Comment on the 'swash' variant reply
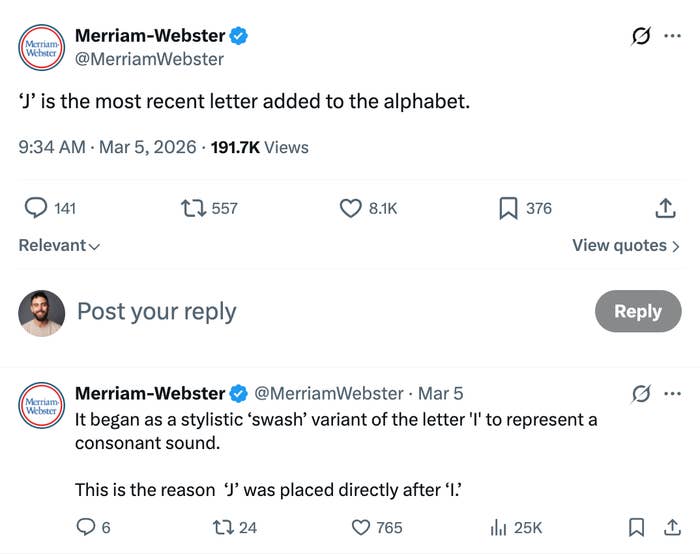Screen dimensions: 700x554 tap(87, 527)
